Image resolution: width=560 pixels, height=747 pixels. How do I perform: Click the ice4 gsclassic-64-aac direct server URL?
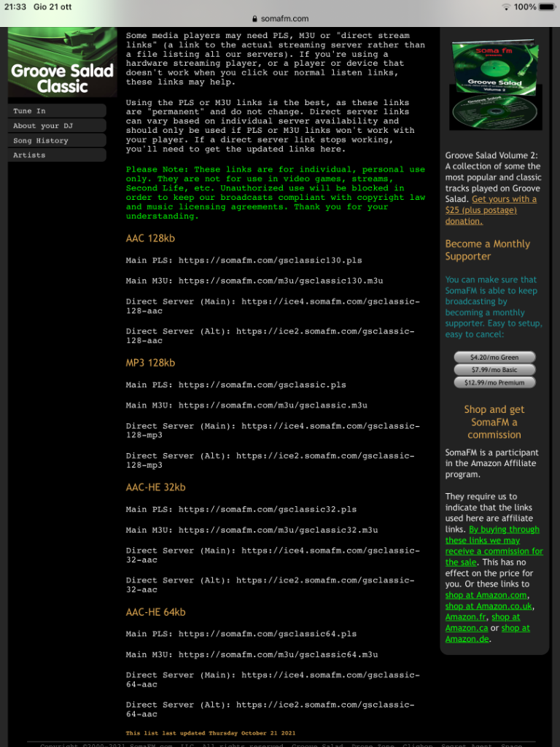coord(273,679)
